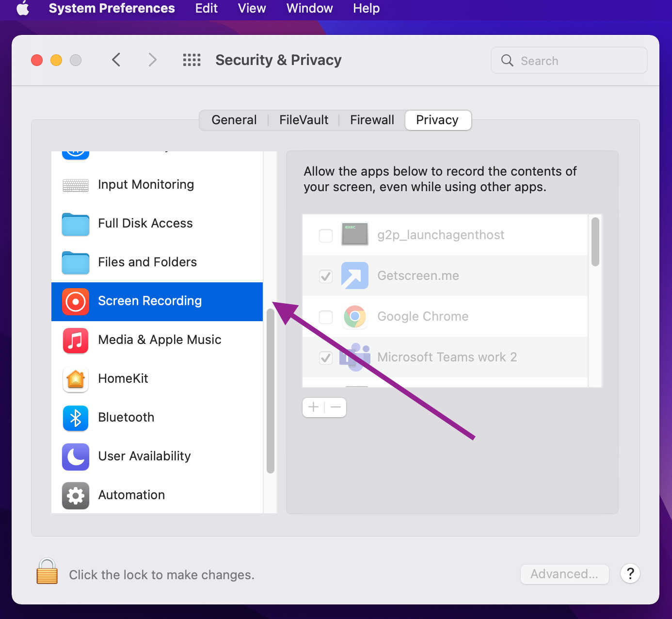Image resolution: width=672 pixels, height=619 pixels.
Task: Open the View menu
Action: point(252,8)
